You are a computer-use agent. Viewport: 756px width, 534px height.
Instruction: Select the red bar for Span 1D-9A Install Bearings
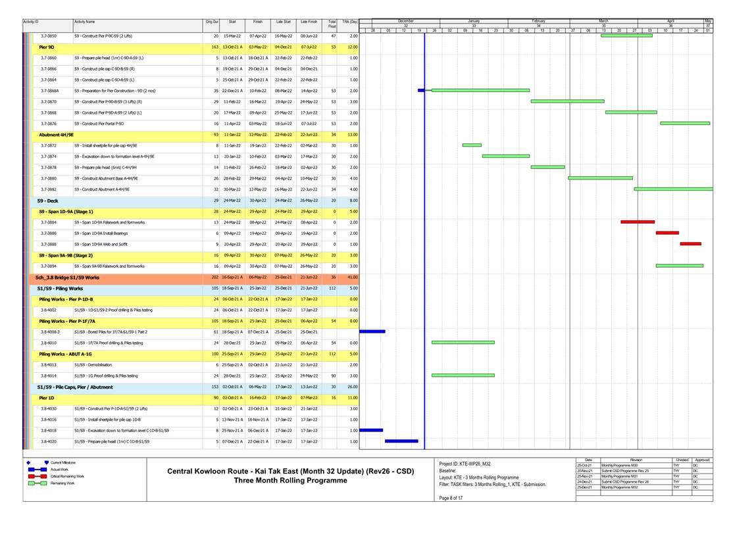click(667, 233)
